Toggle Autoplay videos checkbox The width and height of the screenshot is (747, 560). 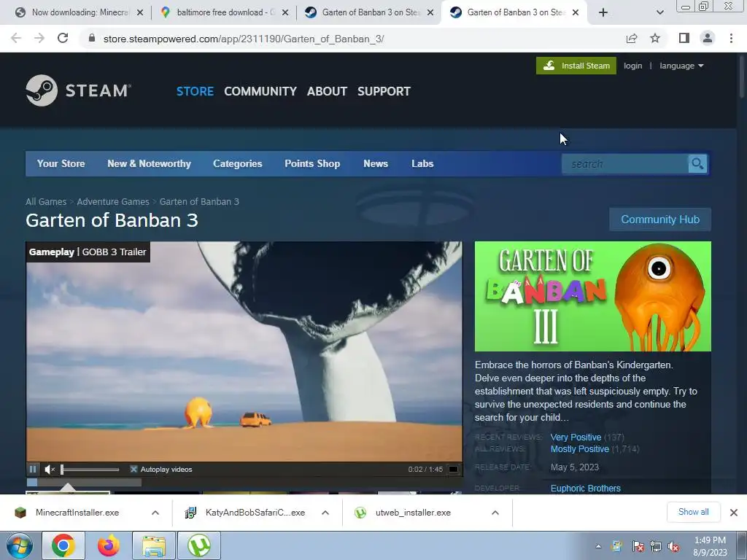134,470
